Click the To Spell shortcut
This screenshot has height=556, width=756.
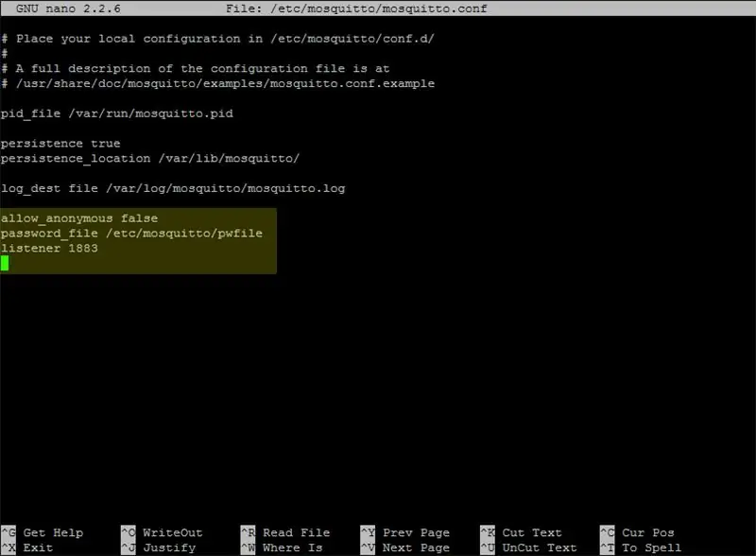click(641, 547)
